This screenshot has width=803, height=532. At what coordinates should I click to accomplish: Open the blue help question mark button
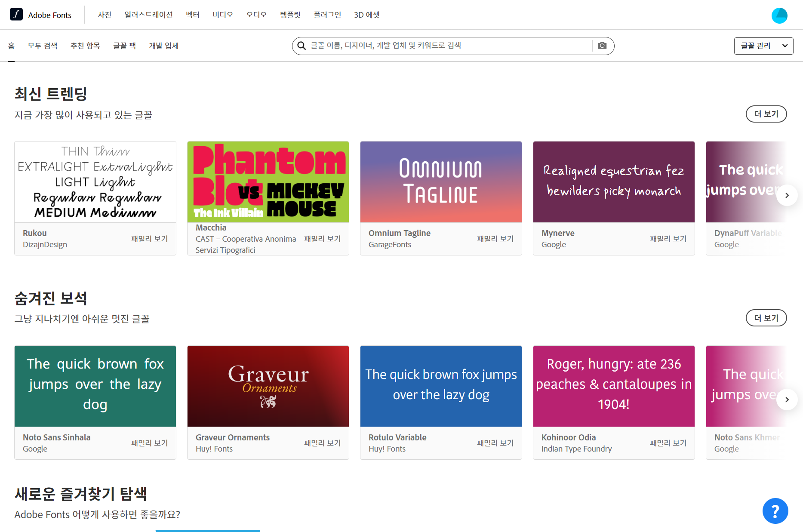(775, 511)
